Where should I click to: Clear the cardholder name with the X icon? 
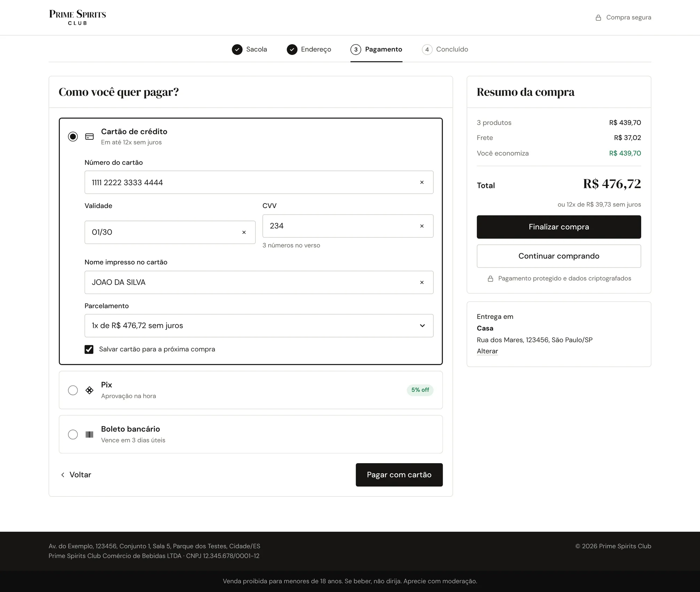point(422,282)
